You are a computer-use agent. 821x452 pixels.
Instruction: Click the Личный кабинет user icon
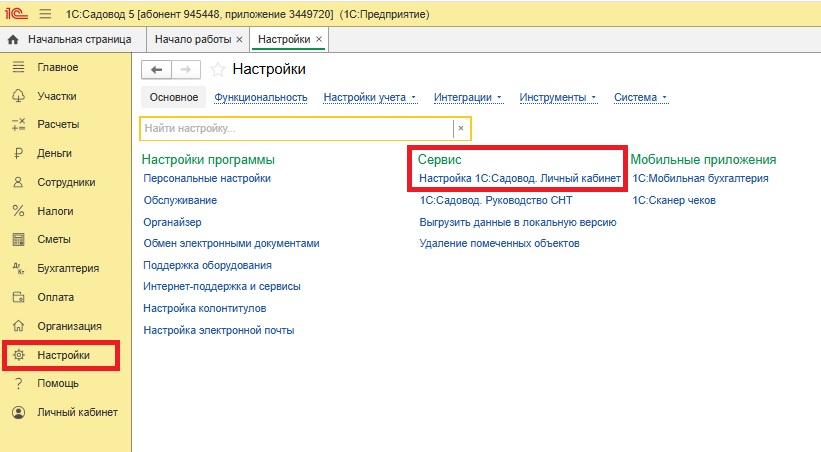18,412
